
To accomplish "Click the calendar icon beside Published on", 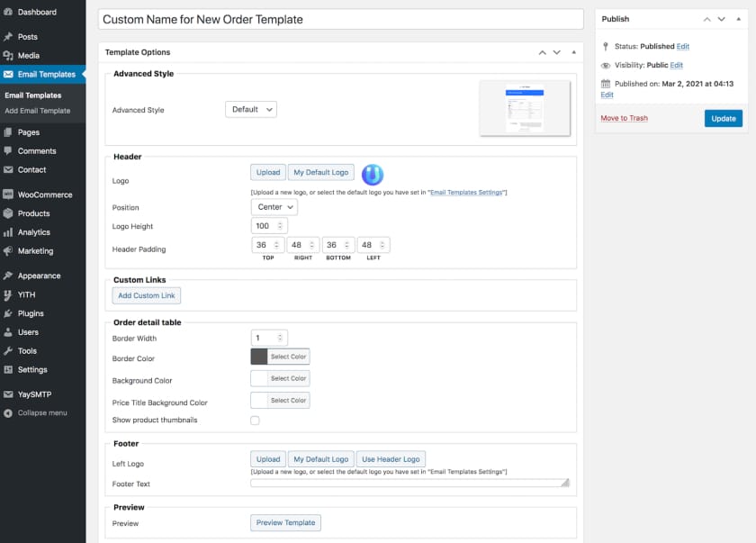I will tap(606, 84).
